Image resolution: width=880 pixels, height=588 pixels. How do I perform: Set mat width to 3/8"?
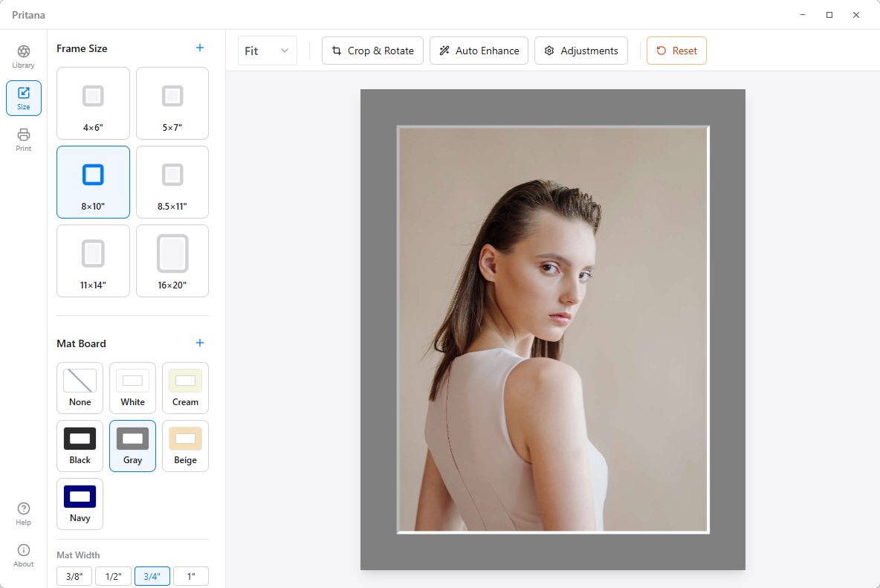(x=74, y=576)
